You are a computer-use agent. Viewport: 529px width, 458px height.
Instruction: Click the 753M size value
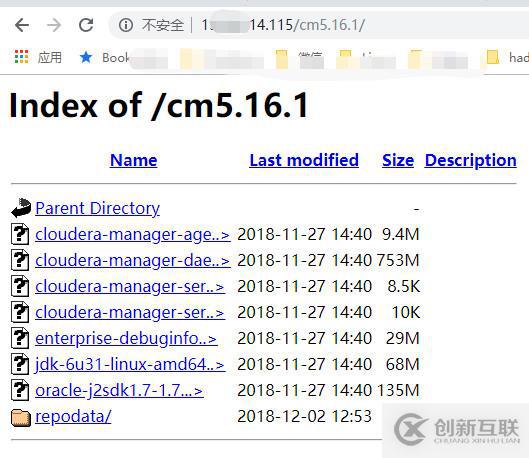point(398,260)
